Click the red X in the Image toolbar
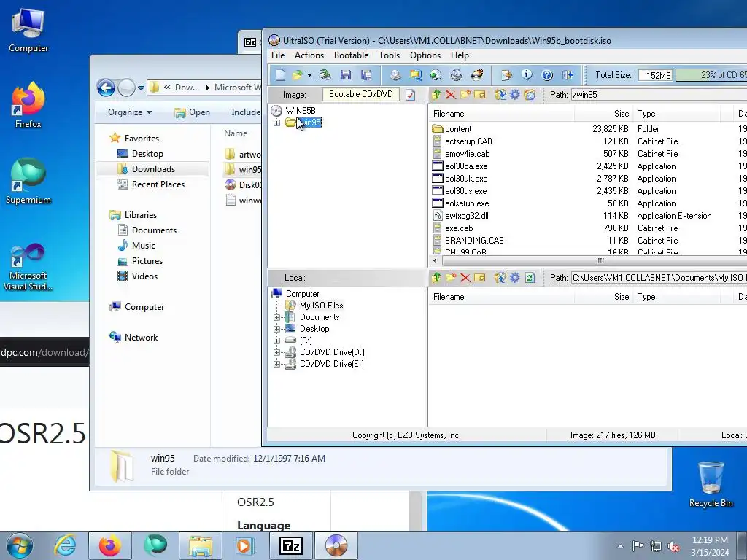The height and width of the screenshot is (560, 747). (451, 94)
